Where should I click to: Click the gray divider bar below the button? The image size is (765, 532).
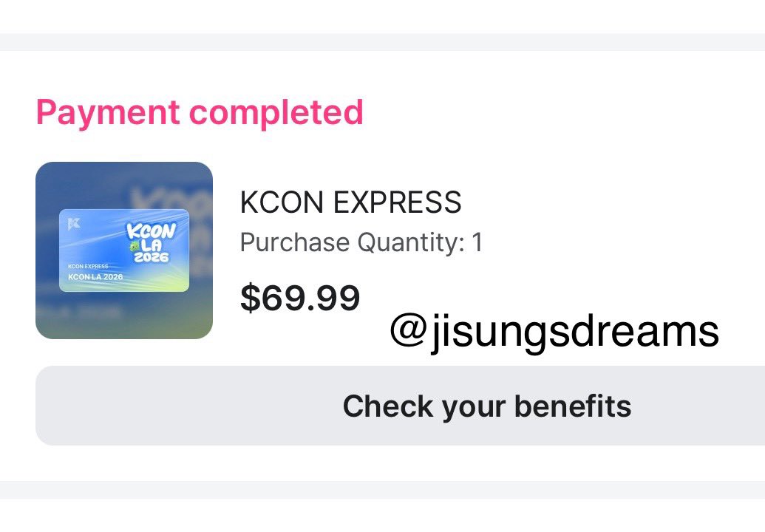382,490
